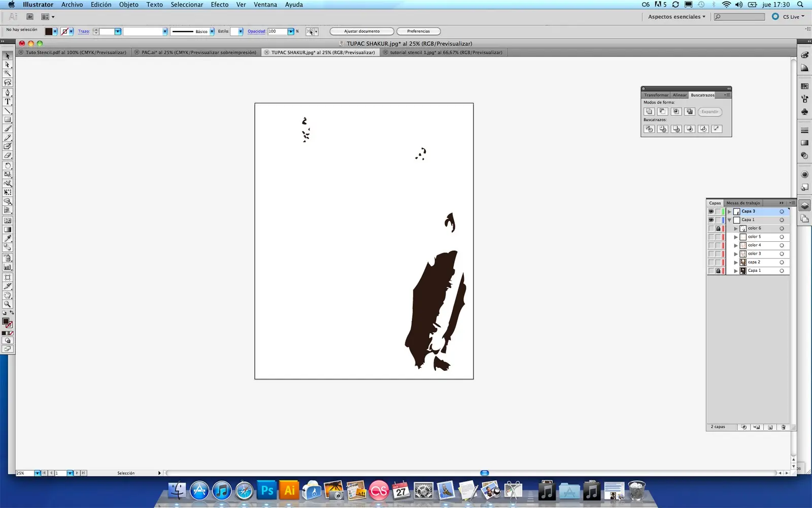Collapse the top-level Capa 1 layer

(730, 220)
